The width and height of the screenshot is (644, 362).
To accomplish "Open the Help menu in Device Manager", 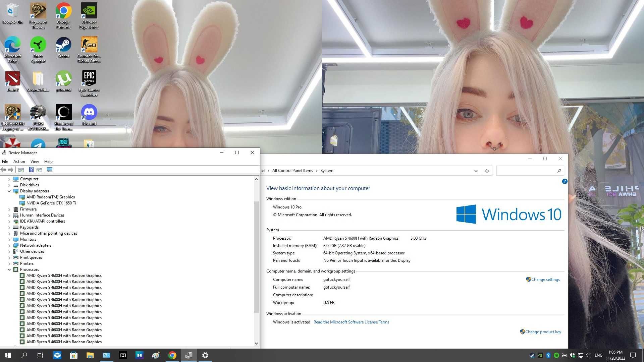I will coord(48,162).
